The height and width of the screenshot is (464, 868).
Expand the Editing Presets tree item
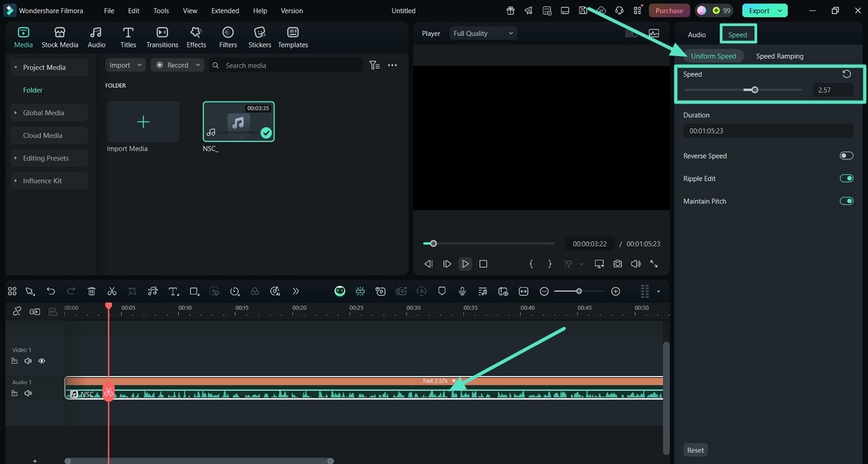coord(16,158)
